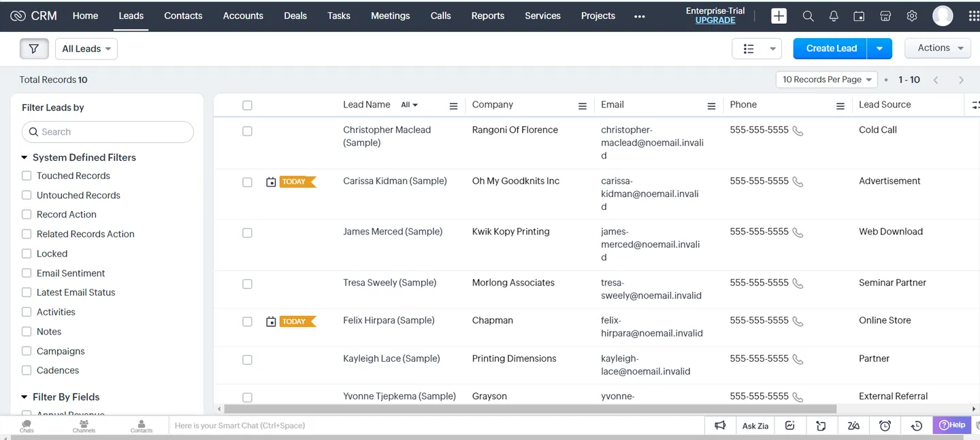980x440 pixels.
Task: Switch to the Deals tab
Action: pos(295,16)
